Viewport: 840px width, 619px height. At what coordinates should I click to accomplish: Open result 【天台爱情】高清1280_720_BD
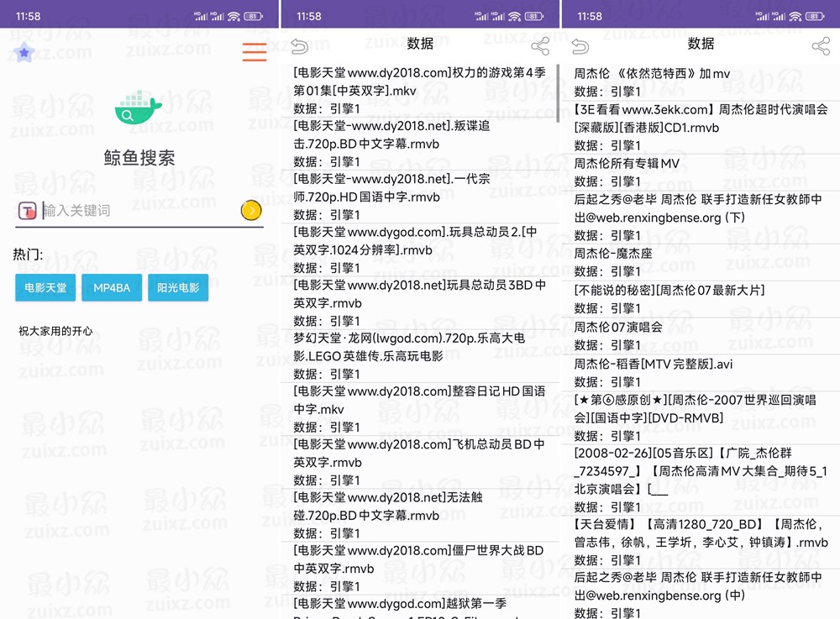click(701, 542)
